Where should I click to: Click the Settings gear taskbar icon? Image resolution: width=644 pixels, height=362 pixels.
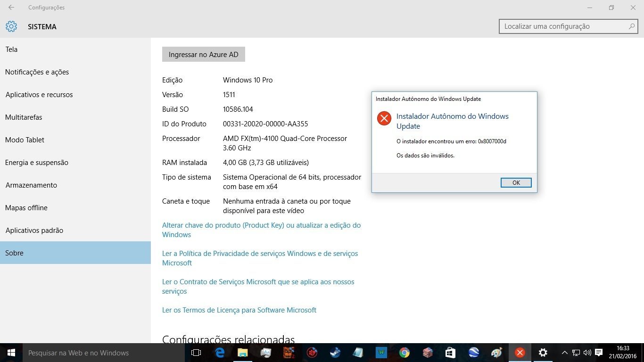tap(543, 353)
